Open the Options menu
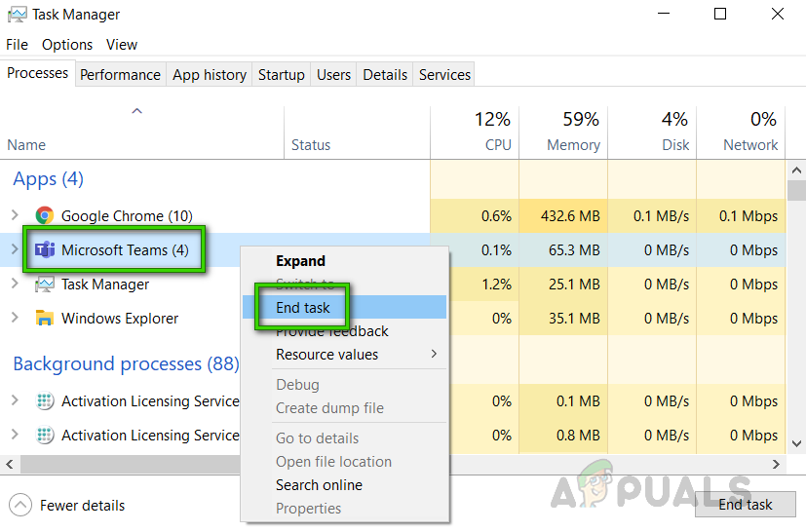Viewport: 806px width, 532px height. [67, 45]
